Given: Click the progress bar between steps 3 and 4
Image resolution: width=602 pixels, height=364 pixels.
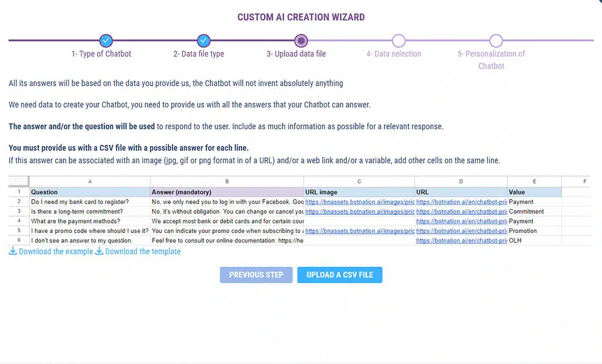Looking at the screenshot, I should click(350, 41).
